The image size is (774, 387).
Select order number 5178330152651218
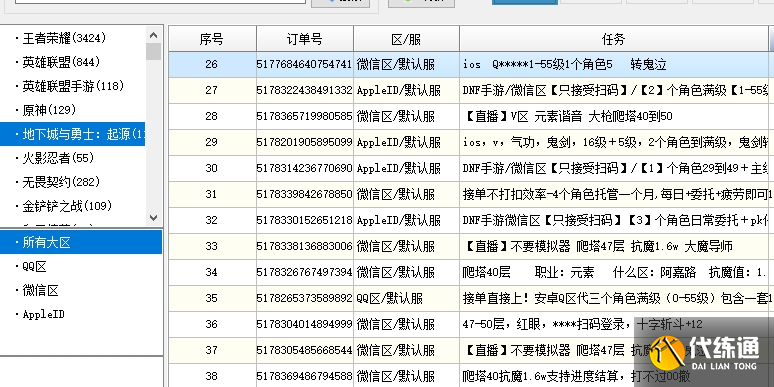tap(305, 221)
